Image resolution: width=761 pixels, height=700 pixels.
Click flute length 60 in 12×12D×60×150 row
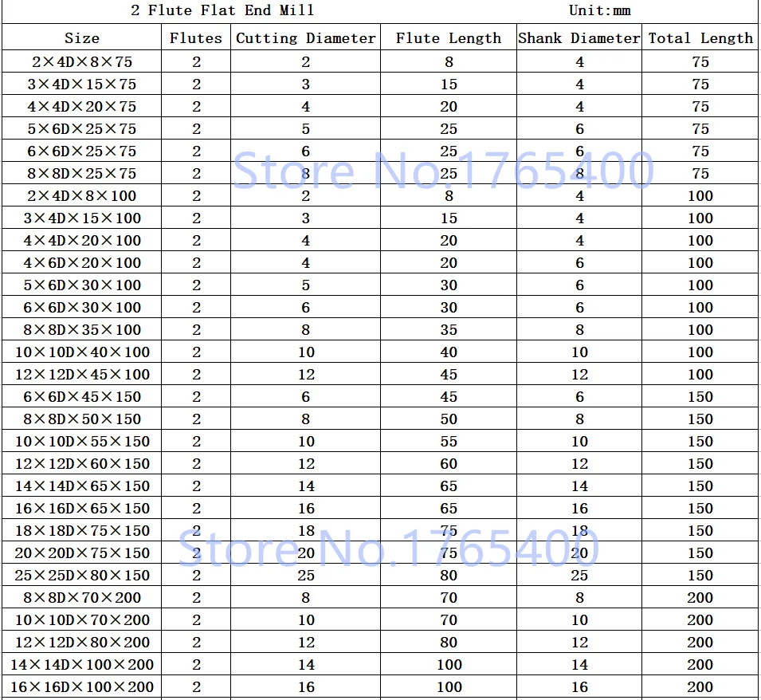tap(449, 463)
